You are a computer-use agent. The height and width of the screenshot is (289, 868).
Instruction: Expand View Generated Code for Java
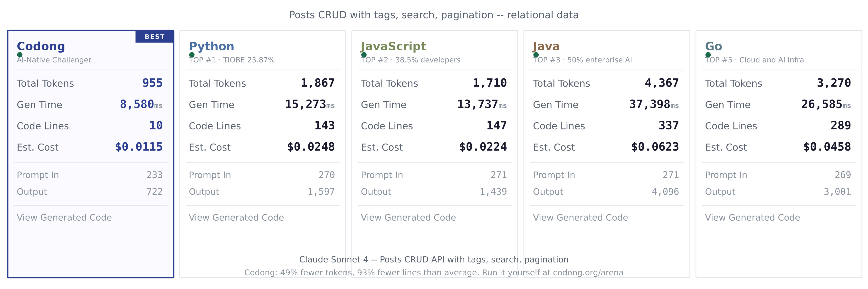click(x=580, y=217)
